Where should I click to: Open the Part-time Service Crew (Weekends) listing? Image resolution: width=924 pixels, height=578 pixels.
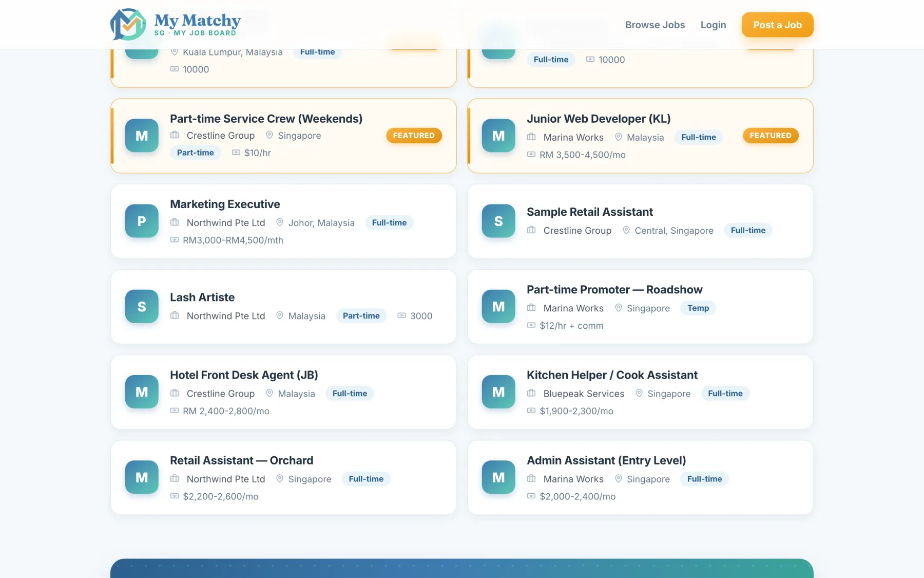point(266,119)
